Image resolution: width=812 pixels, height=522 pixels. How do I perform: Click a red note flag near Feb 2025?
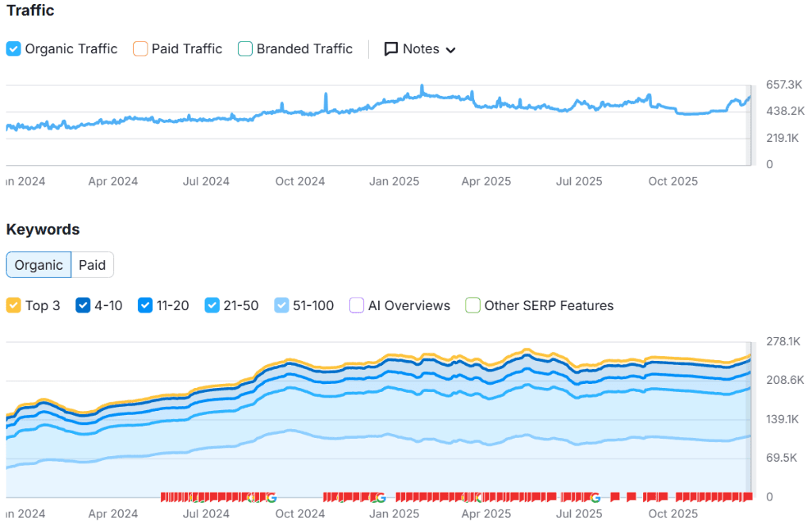[x=424, y=497]
